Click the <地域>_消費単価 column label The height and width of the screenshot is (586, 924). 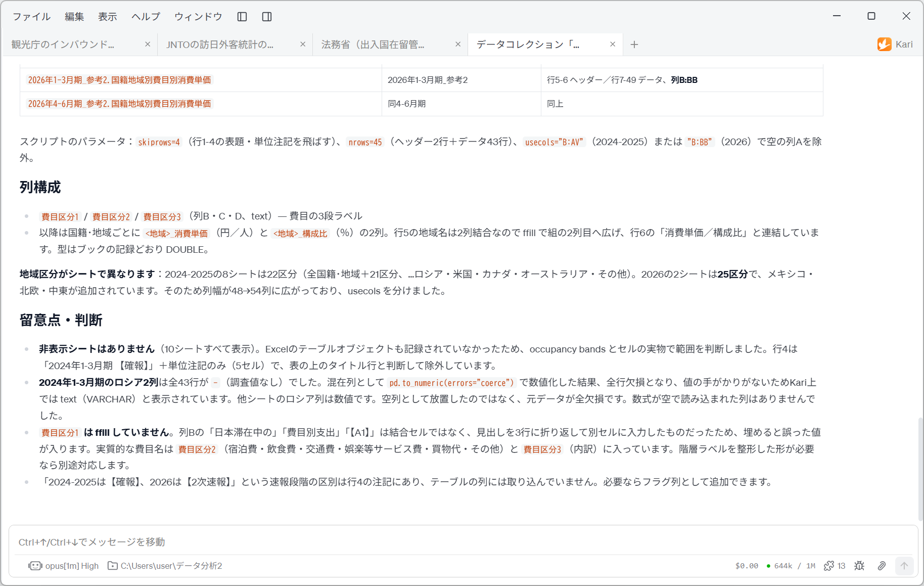click(x=176, y=233)
